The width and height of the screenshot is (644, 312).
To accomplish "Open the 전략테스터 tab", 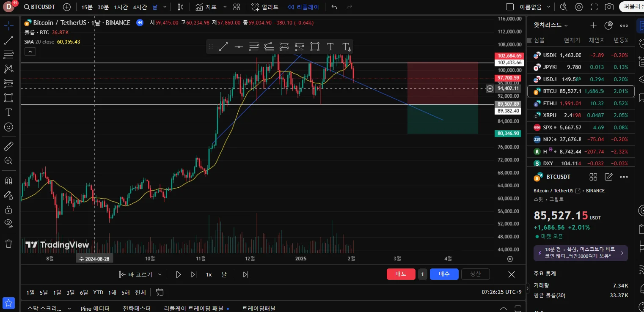I will [137, 308].
